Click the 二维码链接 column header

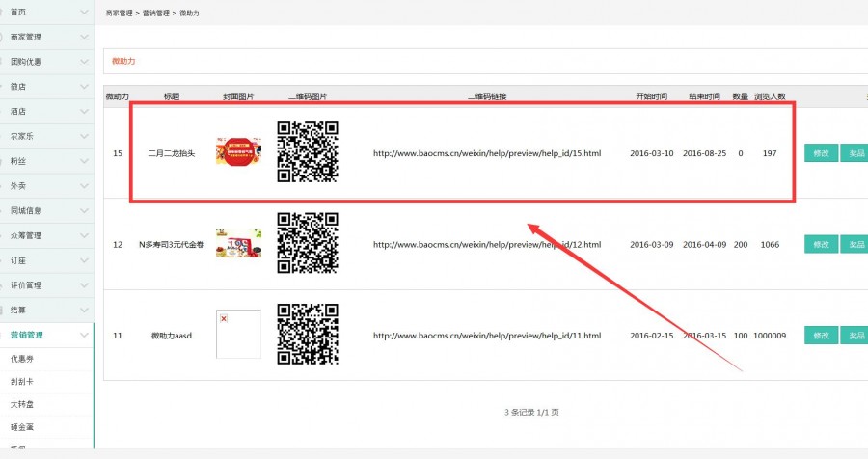[487, 96]
